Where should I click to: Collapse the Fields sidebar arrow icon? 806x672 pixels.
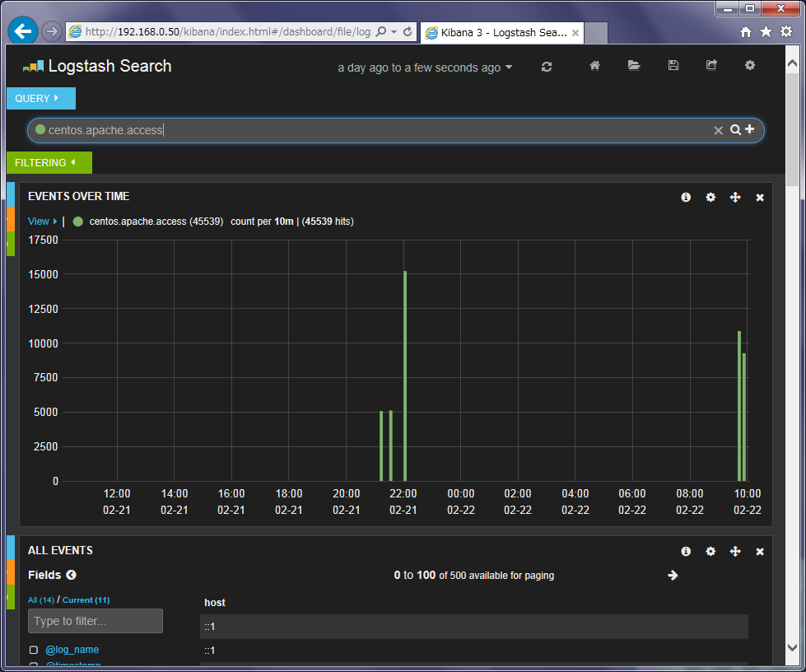click(71, 575)
